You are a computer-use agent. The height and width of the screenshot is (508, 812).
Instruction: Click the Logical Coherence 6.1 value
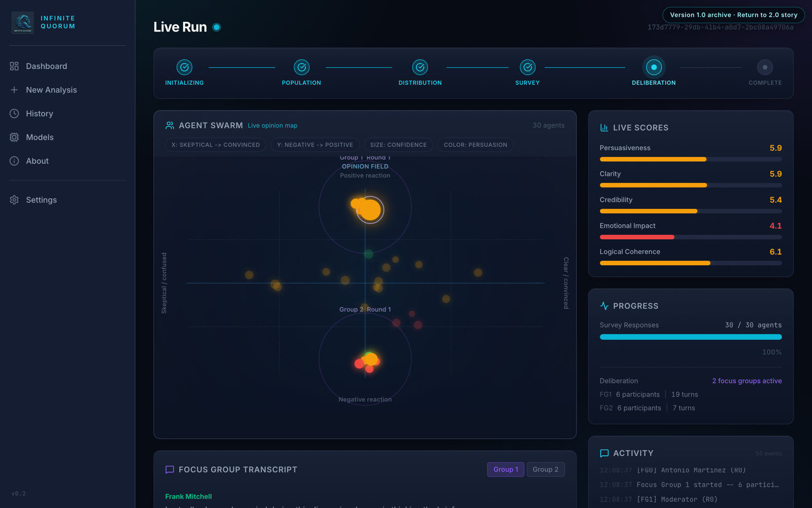pyautogui.click(x=775, y=252)
